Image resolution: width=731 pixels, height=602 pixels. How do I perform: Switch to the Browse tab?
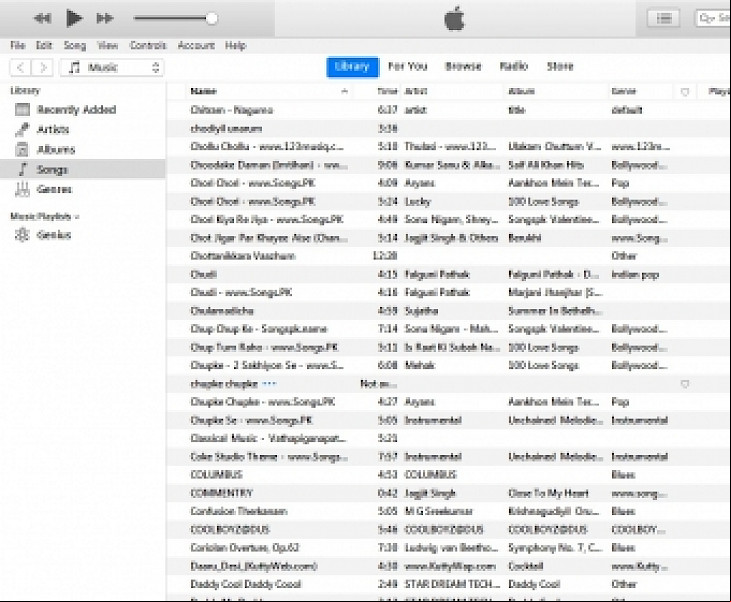pos(463,66)
